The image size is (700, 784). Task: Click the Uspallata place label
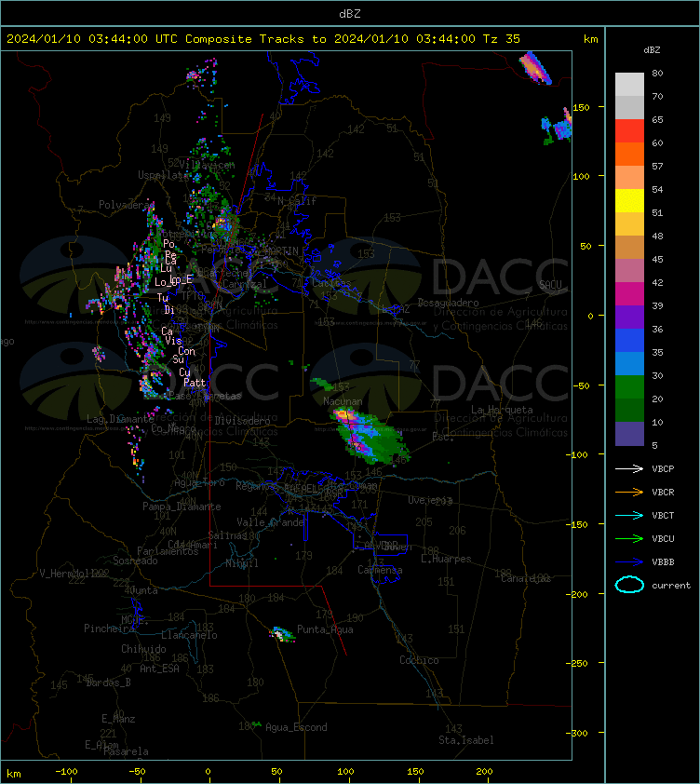163,175
